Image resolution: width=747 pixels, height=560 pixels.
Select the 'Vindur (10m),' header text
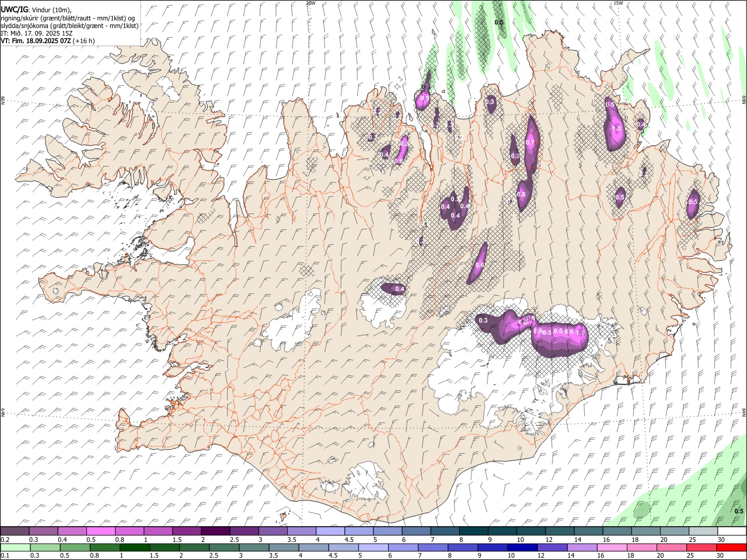[51, 9]
